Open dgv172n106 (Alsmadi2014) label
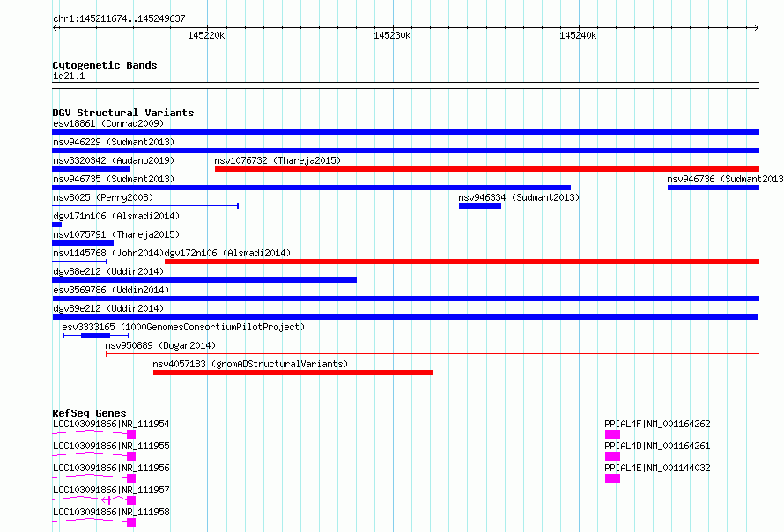Image resolution: width=784 pixels, height=532 pixels. [227, 253]
